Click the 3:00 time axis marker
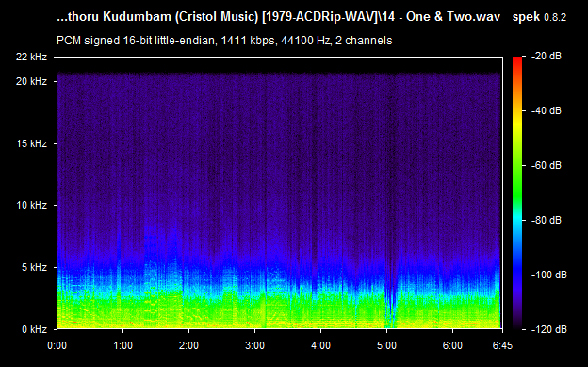588x367 pixels. tap(255, 345)
